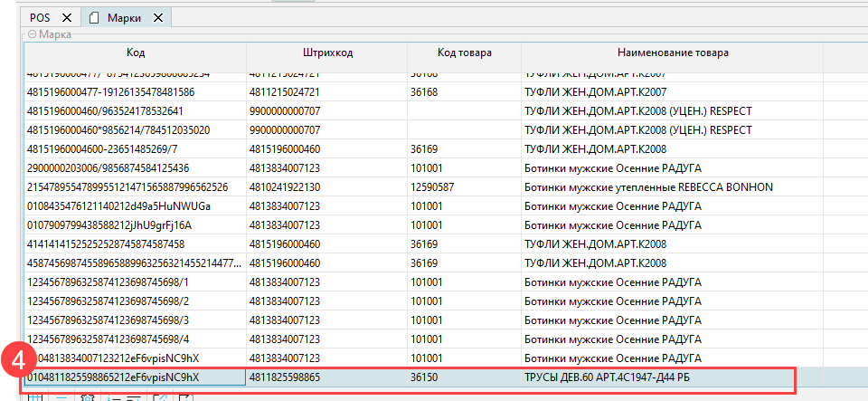Close the POS tab

[x=67, y=17]
